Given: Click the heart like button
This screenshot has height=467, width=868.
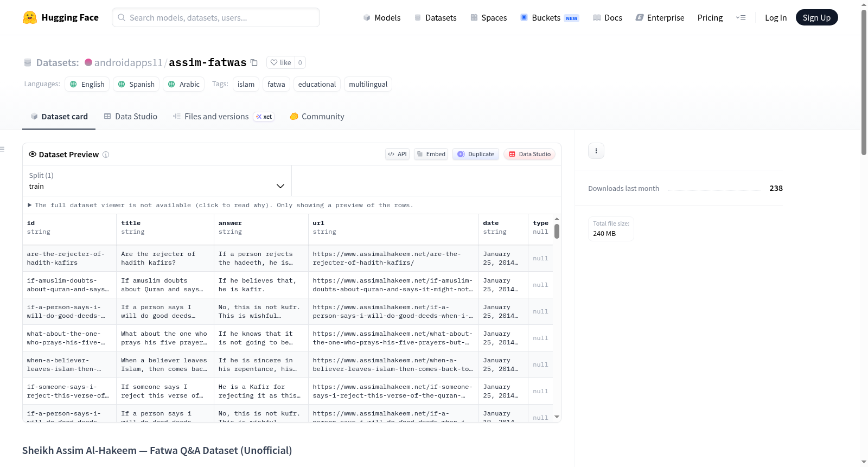Looking at the screenshot, I should coord(281,62).
